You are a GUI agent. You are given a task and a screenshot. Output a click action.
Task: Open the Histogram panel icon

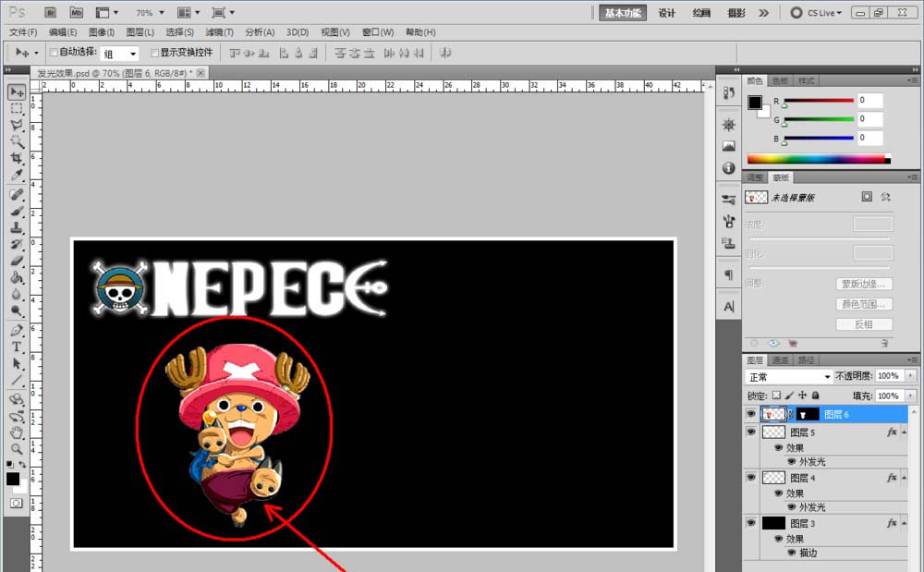[x=729, y=145]
